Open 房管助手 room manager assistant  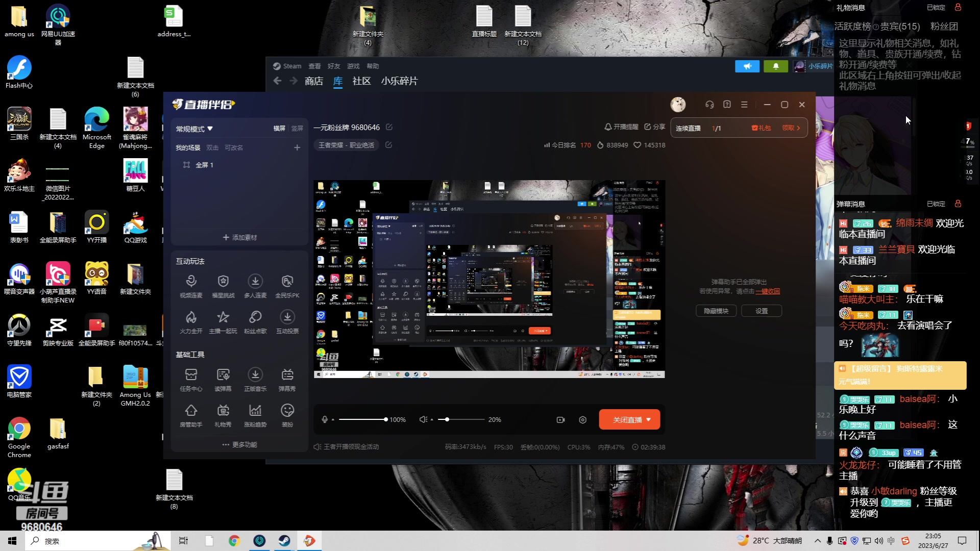pyautogui.click(x=191, y=415)
